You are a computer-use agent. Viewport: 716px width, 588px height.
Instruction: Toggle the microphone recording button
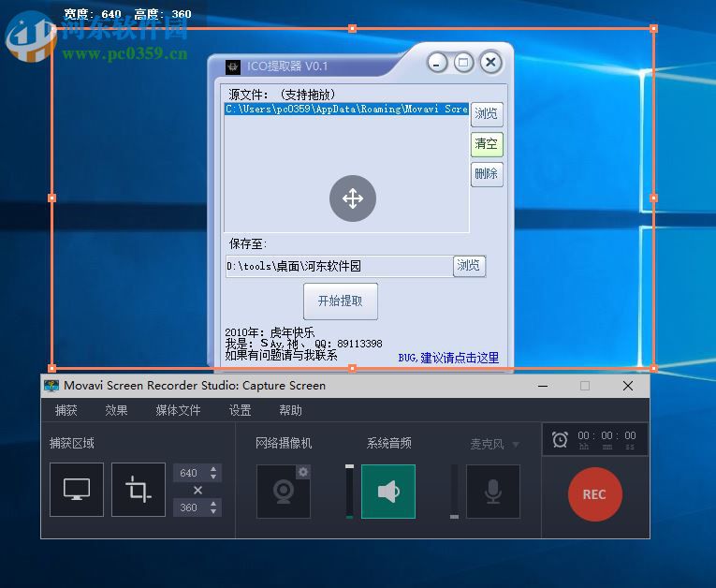[492, 492]
